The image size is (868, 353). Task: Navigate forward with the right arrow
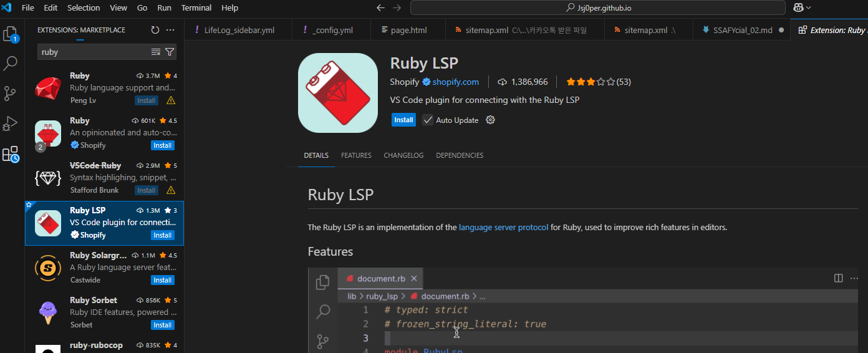(397, 8)
